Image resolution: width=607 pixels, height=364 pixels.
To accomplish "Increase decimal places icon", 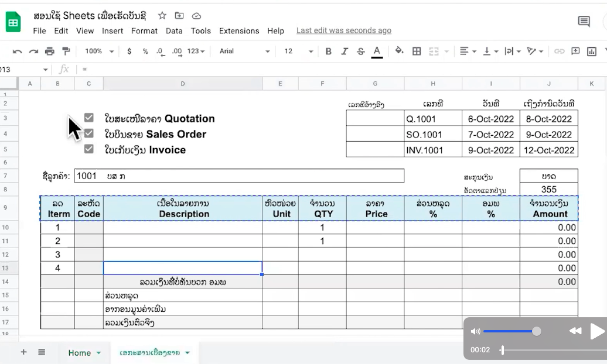I will point(177,51).
